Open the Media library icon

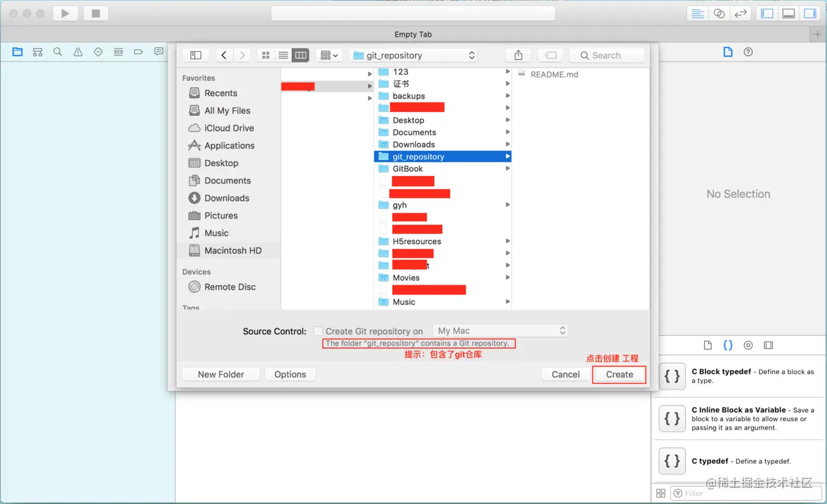click(x=768, y=345)
